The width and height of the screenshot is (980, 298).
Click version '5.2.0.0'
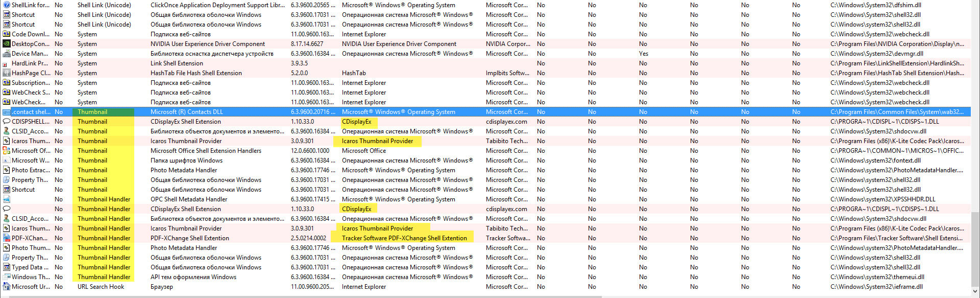point(300,73)
